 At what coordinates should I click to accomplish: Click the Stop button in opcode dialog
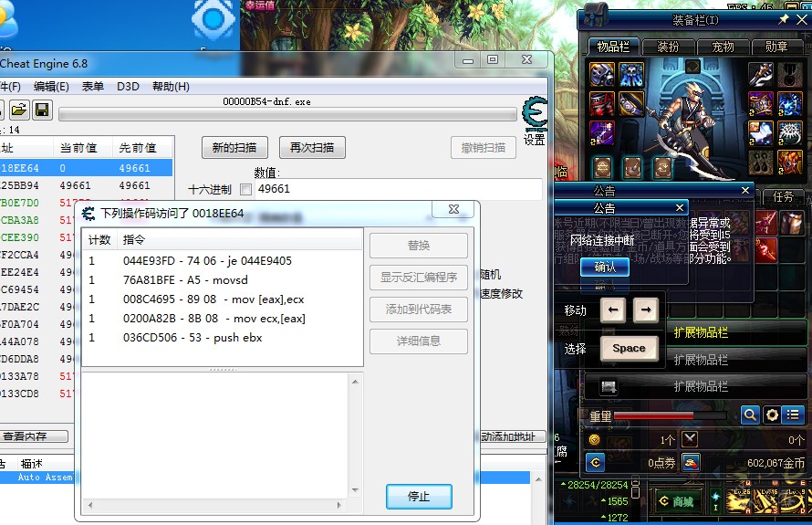click(419, 497)
